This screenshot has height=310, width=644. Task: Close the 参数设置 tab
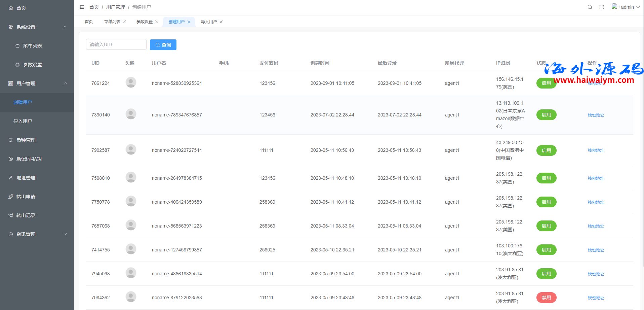(x=157, y=22)
